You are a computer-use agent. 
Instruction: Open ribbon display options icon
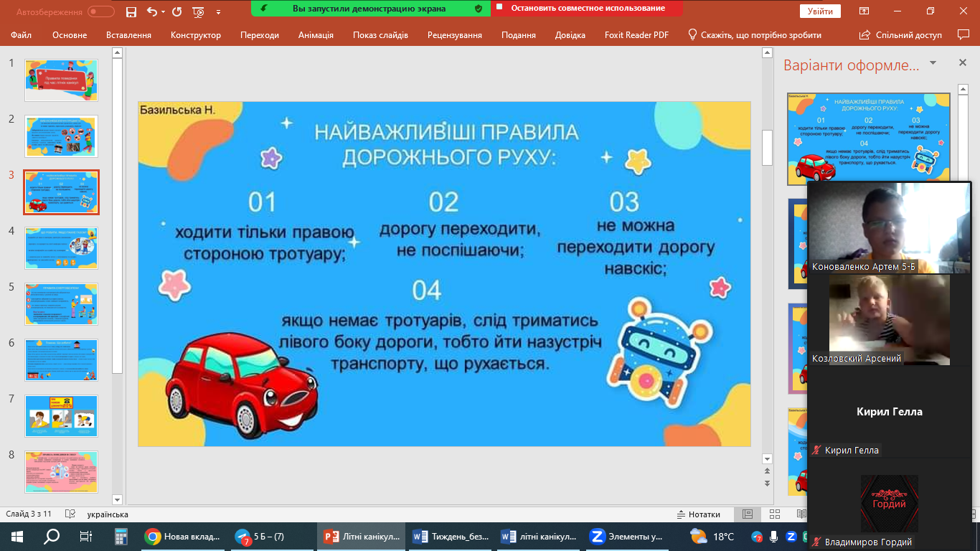pos(864,11)
